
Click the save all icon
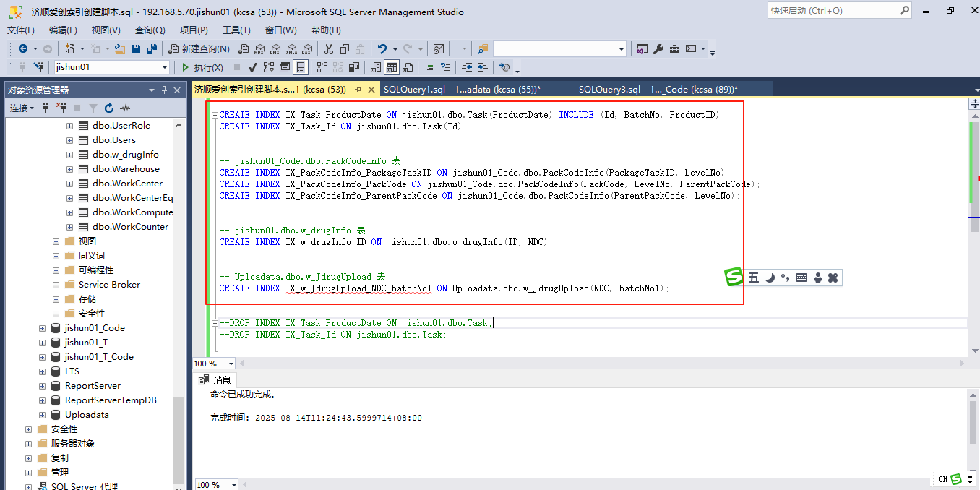pyautogui.click(x=151, y=48)
